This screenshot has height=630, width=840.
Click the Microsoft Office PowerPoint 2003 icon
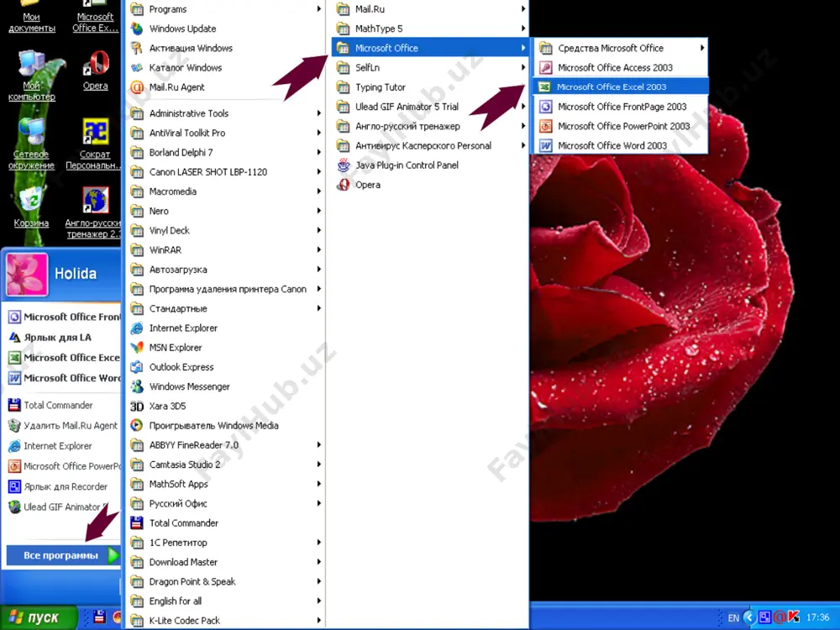tap(545, 126)
